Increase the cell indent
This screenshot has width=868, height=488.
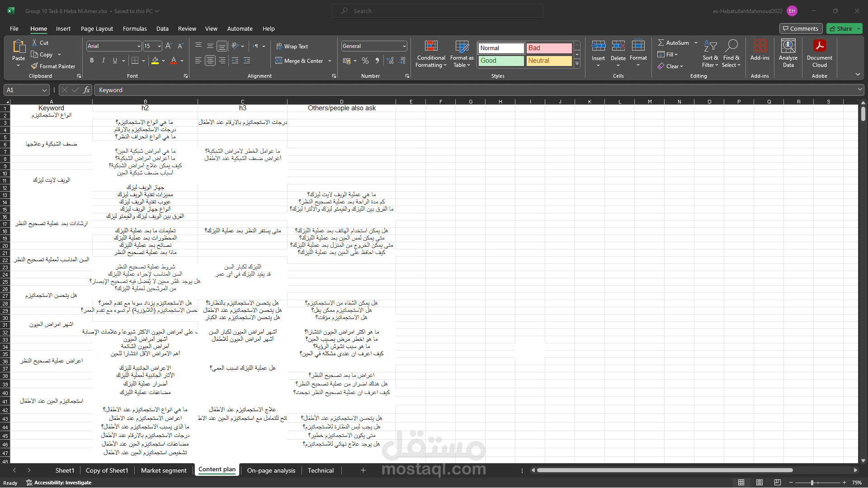247,61
